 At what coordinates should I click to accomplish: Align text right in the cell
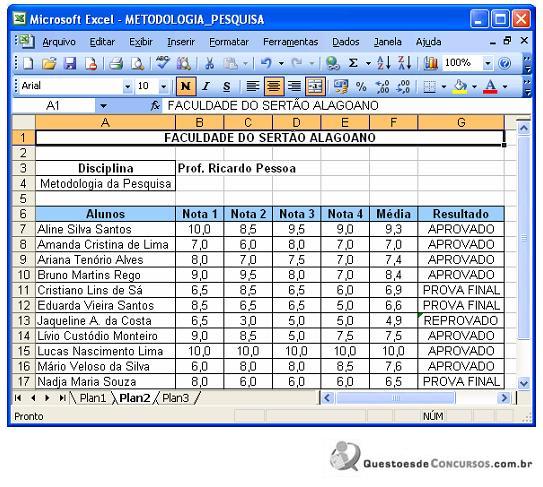pos(294,86)
